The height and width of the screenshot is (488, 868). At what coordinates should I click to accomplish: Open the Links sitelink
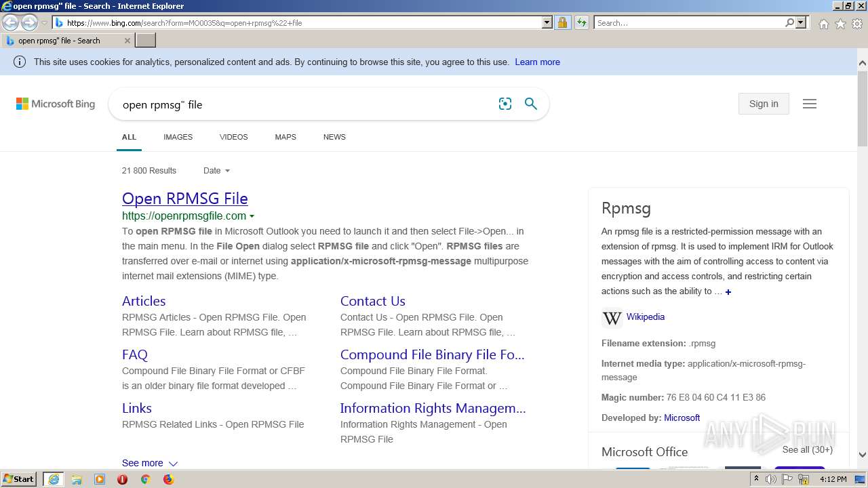[x=137, y=408]
